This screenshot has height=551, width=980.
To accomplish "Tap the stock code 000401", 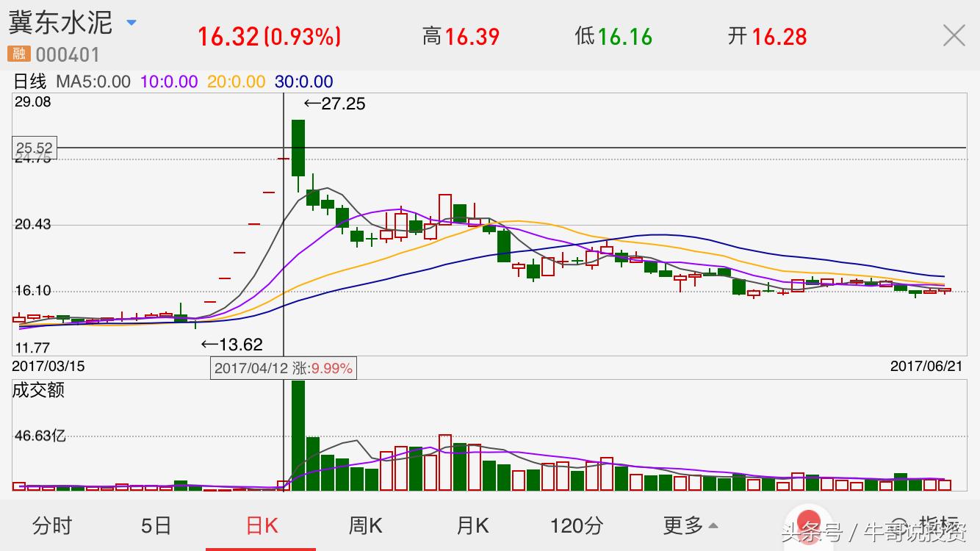I will click(x=68, y=54).
